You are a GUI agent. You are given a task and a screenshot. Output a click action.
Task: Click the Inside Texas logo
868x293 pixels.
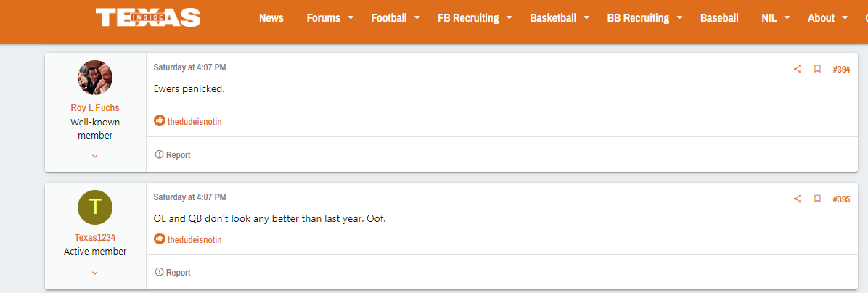pyautogui.click(x=148, y=17)
